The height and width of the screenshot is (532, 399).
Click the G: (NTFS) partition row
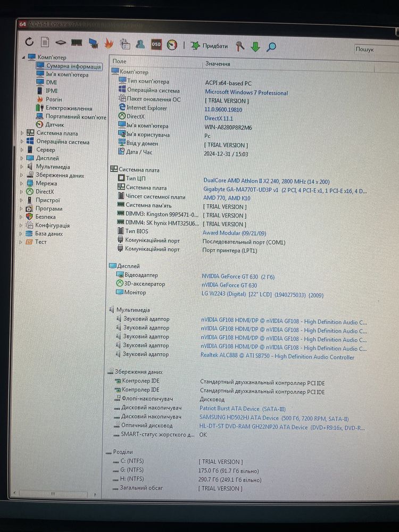(x=186, y=471)
